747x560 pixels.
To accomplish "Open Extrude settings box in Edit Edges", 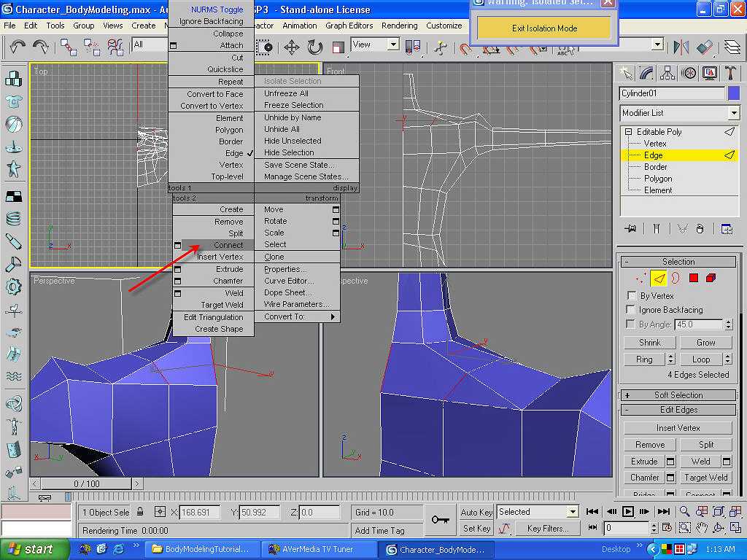I will pos(670,462).
